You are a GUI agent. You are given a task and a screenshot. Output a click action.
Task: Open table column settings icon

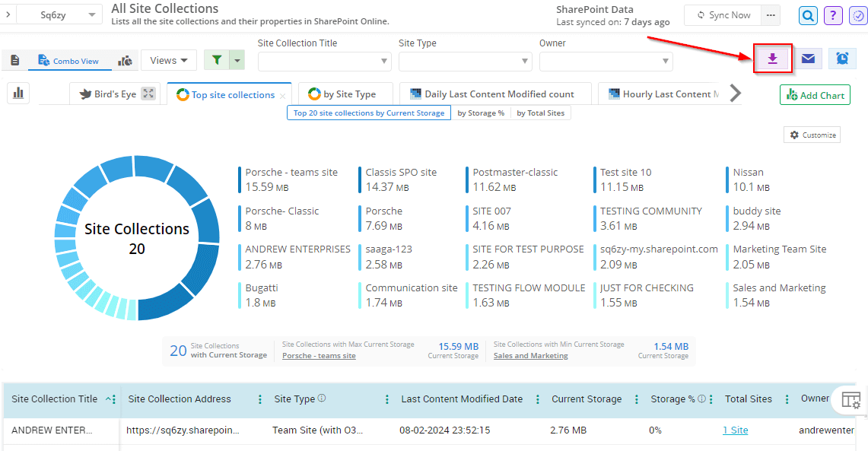(x=851, y=400)
